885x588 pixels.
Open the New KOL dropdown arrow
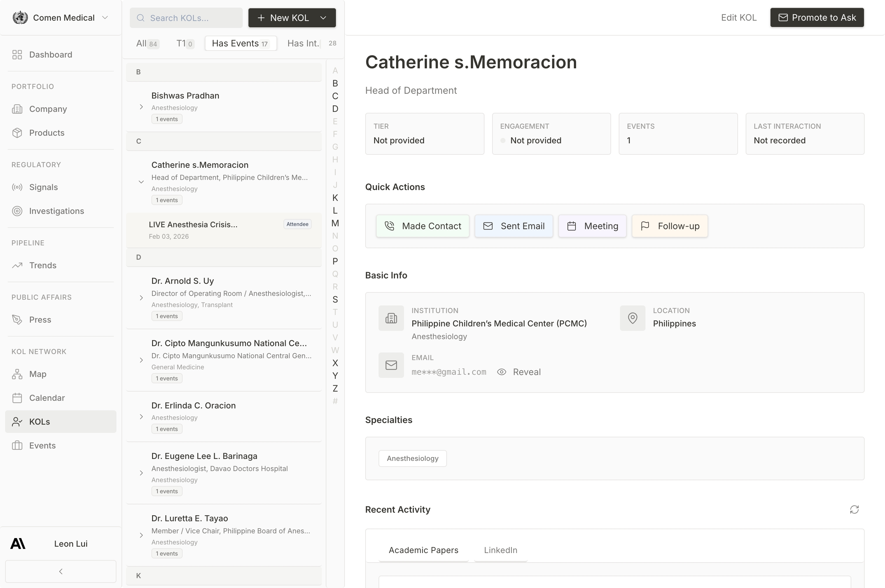click(323, 17)
